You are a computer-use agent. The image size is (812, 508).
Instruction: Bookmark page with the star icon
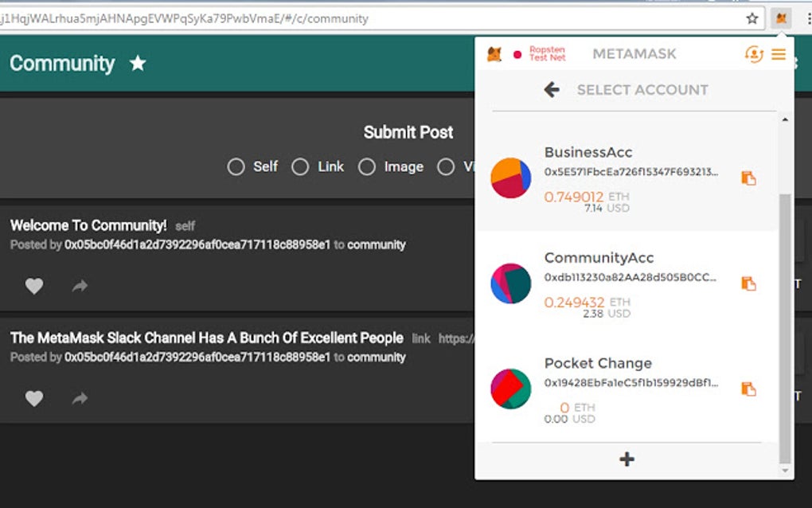pyautogui.click(x=752, y=19)
